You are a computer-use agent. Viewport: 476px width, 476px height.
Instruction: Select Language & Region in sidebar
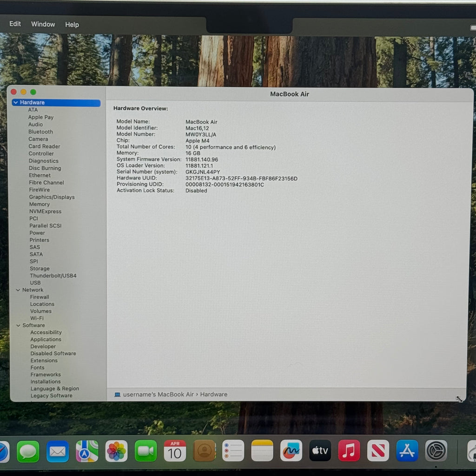(x=55, y=389)
